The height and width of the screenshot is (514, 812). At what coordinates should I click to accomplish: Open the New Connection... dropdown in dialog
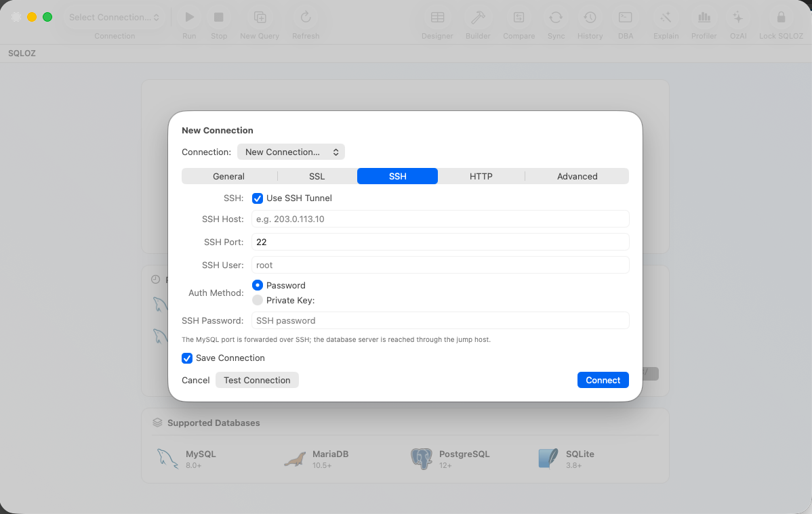(291, 152)
